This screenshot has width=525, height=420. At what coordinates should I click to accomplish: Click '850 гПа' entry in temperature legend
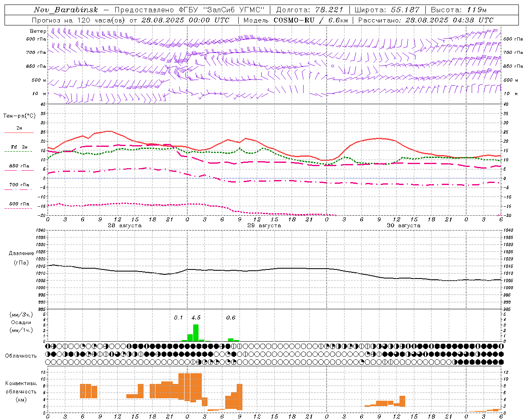click(x=19, y=166)
